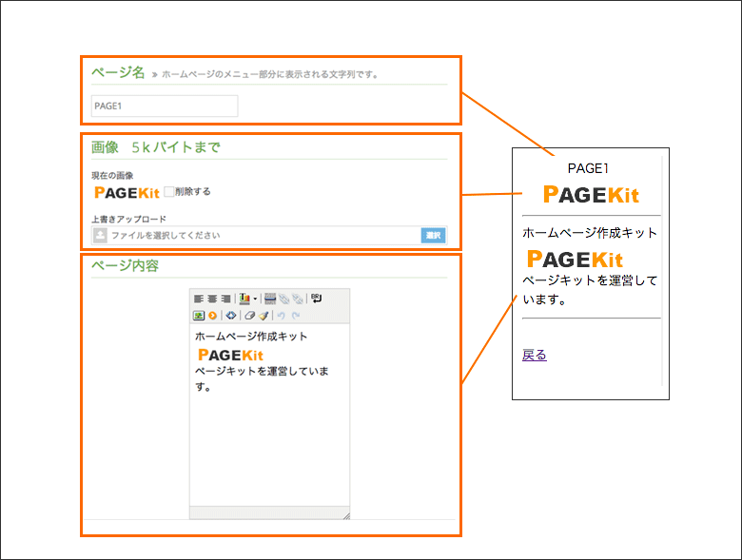This screenshot has height=560, width=742.
Task: Click the insert link chain icon
Action: [283, 299]
